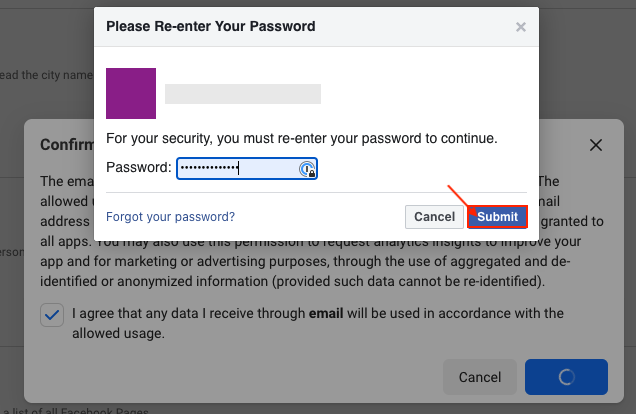
Task: Cancel the password re-entry dialog
Action: pos(434,217)
